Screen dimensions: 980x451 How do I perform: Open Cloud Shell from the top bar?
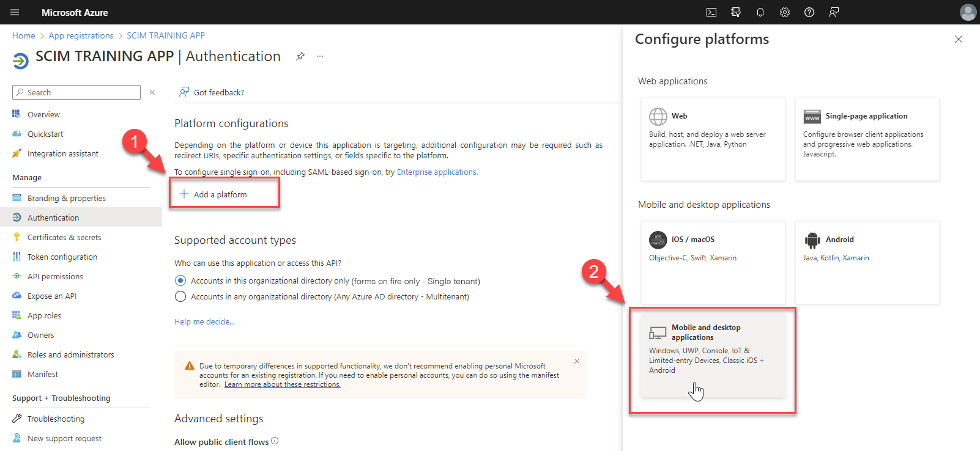pos(711,12)
